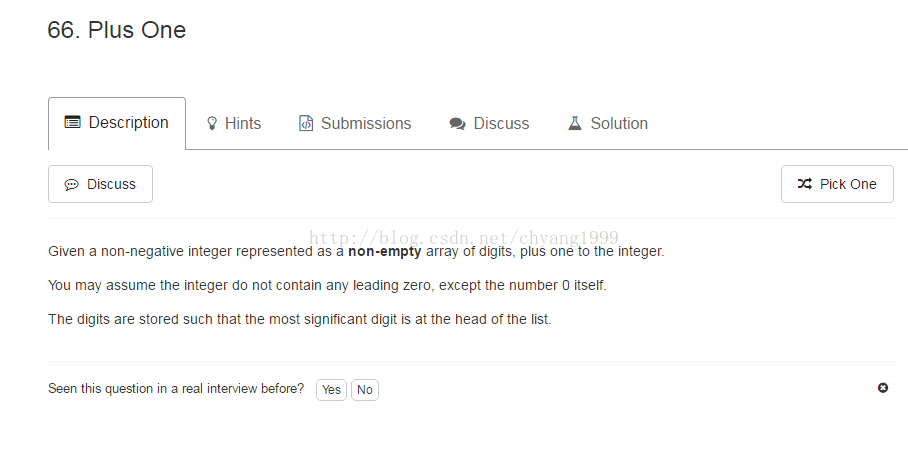Screen dimensions: 908x454
Task: Click the code file icon beside Submissions
Action: (306, 124)
